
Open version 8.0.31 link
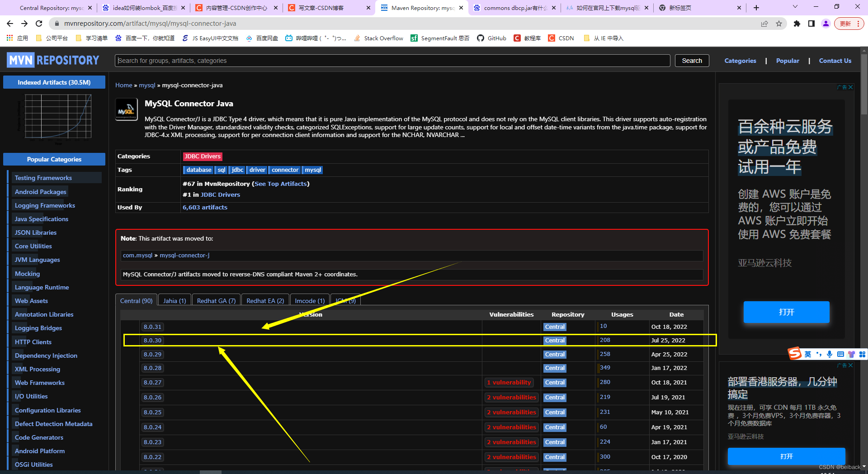(152, 327)
